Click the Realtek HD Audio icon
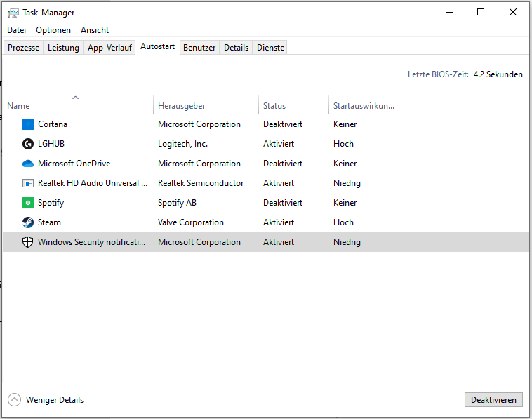 (x=28, y=183)
